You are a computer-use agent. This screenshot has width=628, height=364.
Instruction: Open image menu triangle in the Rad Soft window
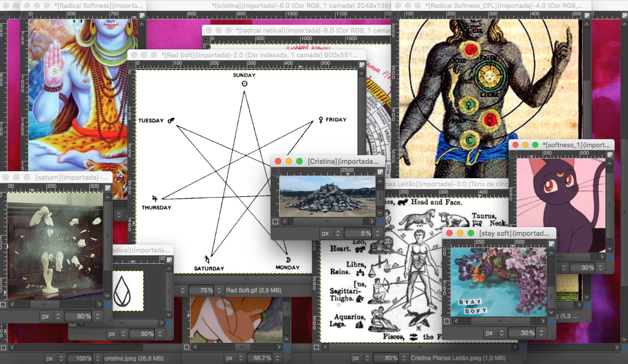tap(131, 64)
